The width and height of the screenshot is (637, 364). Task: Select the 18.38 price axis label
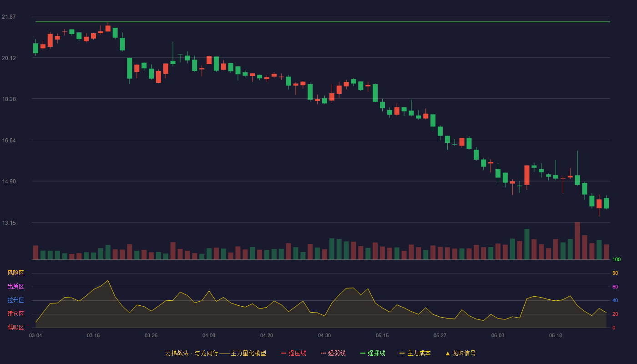[x=9, y=99]
